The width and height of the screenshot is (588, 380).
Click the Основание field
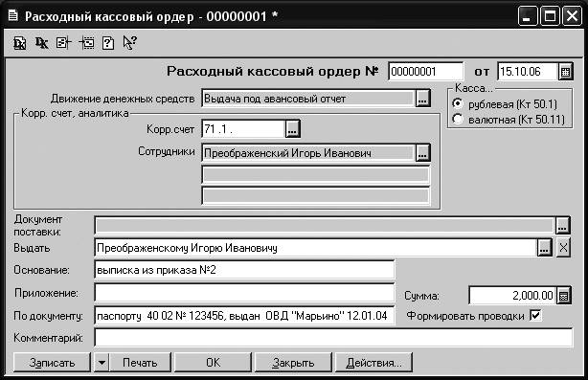(x=244, y=270)
